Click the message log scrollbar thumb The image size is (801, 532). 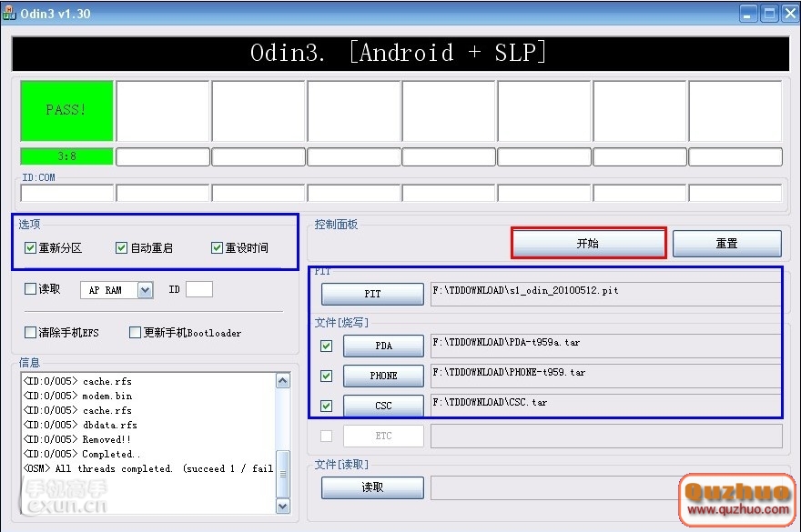point(283,474)
